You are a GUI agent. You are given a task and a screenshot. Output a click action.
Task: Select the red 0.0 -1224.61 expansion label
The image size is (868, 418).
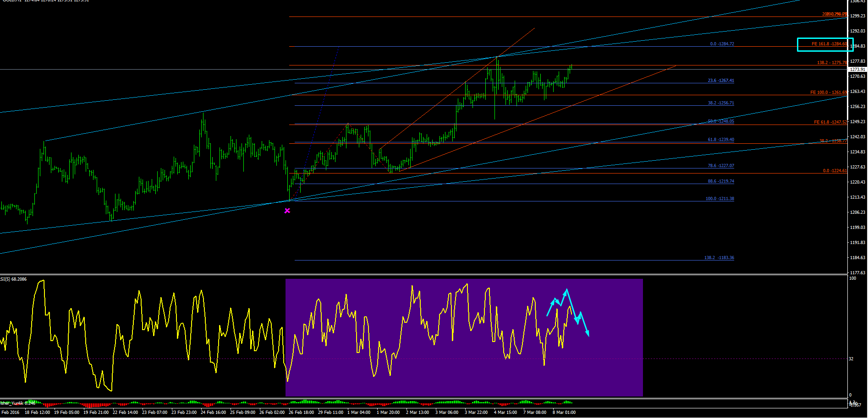(835, 171)
